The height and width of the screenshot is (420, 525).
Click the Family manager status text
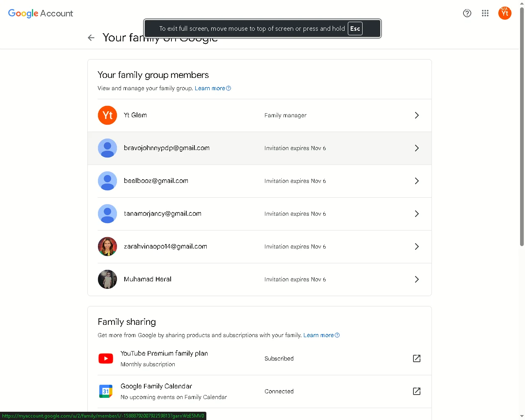285,115
